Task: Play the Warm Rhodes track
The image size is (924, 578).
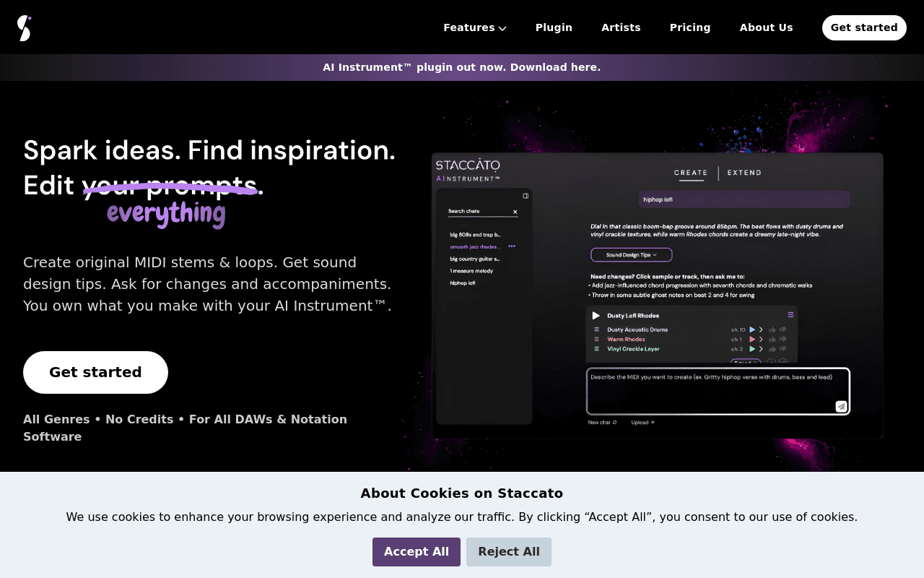Action: (x=752, y=340)
